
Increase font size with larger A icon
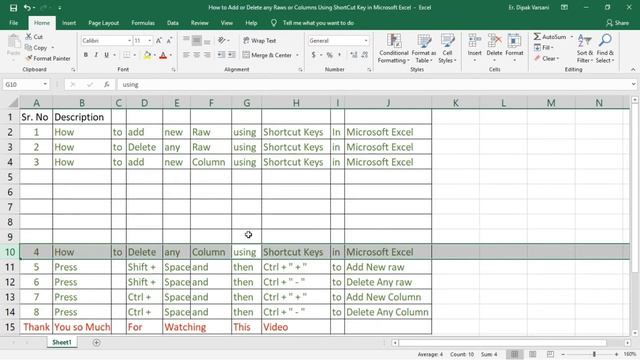[159, 40]
